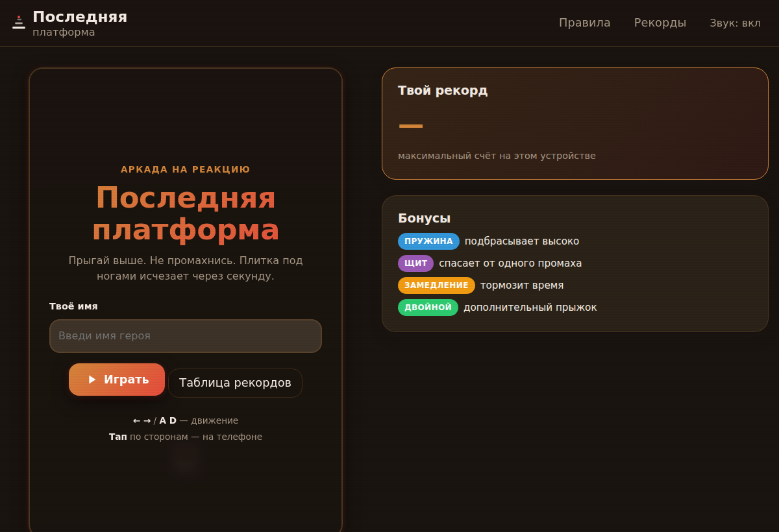
Task: Click the ДВОЙНОЙ bonus badge
Action: click(428, 308)
